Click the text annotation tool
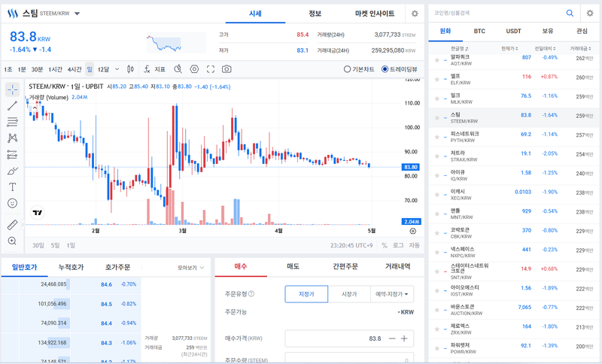Viewport: 602px width, 364px height. [x=13, y=187]
